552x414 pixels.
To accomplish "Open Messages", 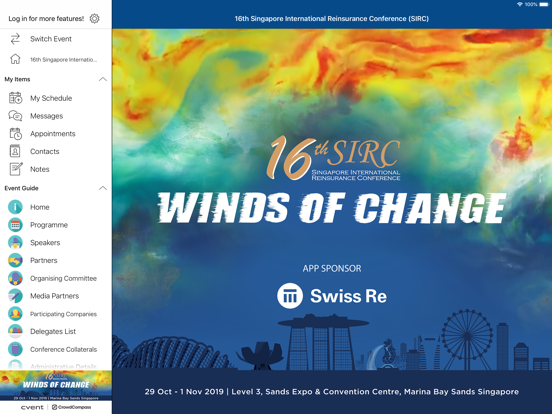I will (46, 116).
